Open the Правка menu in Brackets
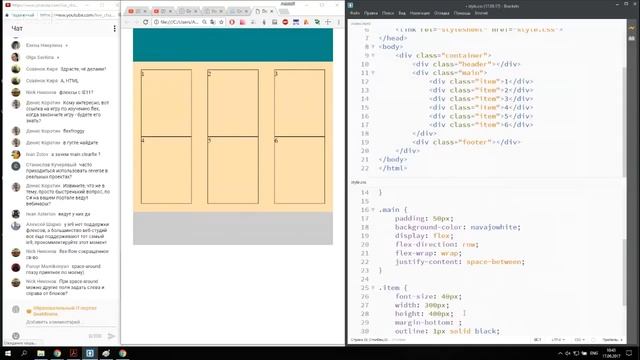 [371, 13]
